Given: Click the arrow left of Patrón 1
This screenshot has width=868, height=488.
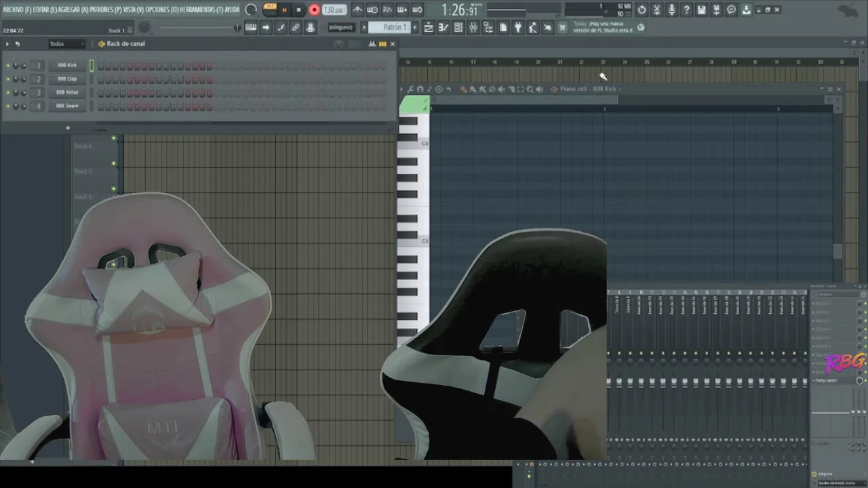Looking at the screenshot, I should tap(363, 28).
